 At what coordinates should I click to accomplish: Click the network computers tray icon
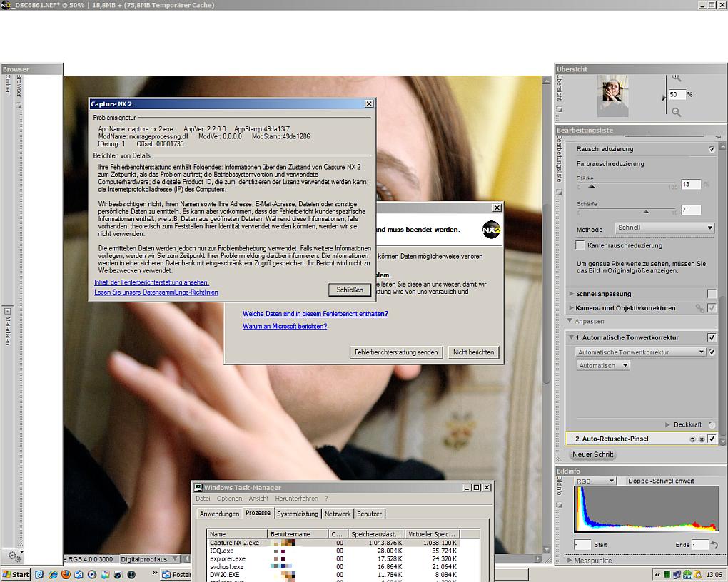point(677,575)
